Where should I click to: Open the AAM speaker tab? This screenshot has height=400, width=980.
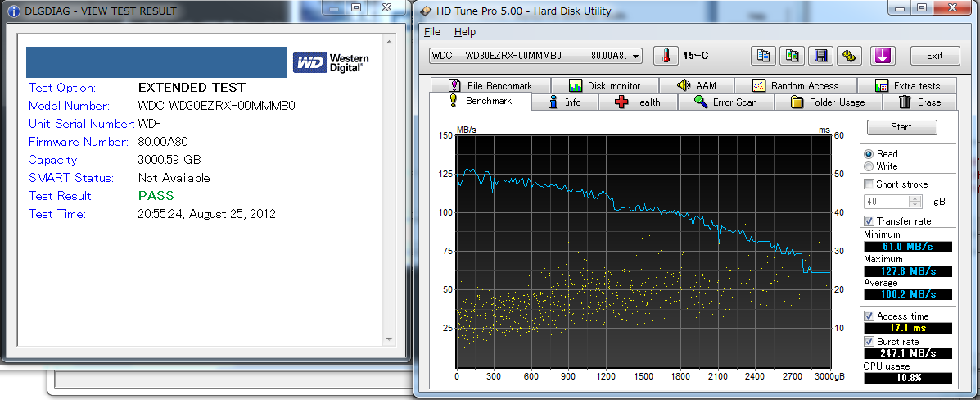(696, 86)
